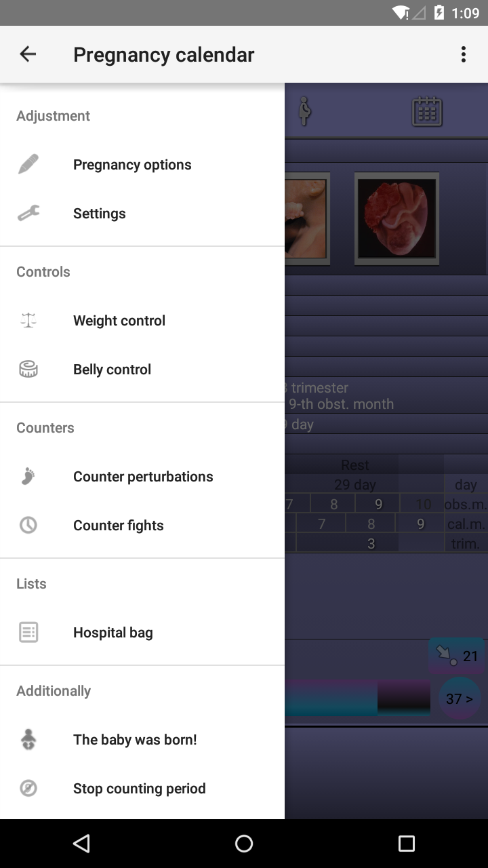
Task: Tap the list icon for Hospital bag
Action: pos(28,633)
